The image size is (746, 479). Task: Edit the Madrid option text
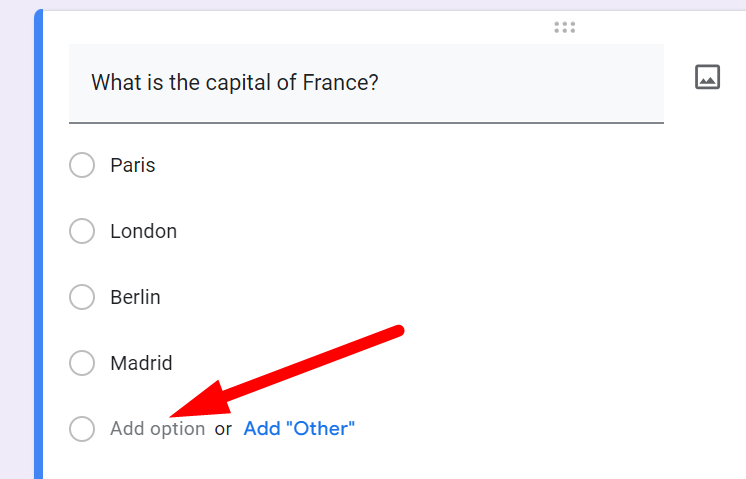(141, 363)
